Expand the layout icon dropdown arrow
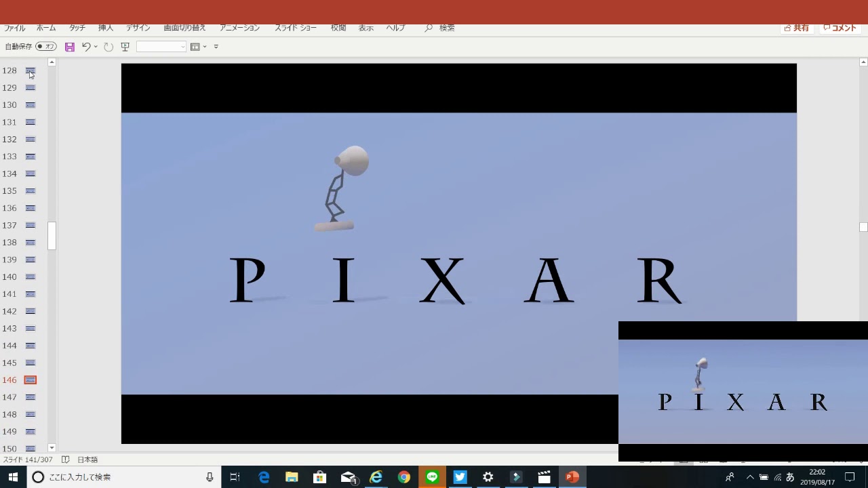The height and width of the screenshot is (488, 868). (205, 47)
